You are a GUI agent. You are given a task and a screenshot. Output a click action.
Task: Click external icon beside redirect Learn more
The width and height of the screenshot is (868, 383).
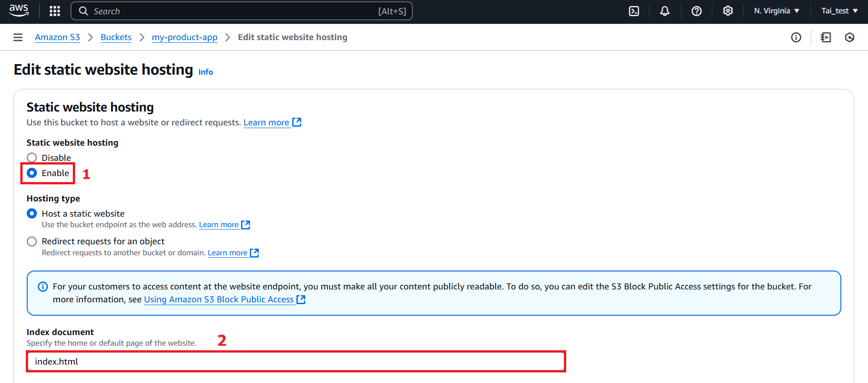point(255,253)
